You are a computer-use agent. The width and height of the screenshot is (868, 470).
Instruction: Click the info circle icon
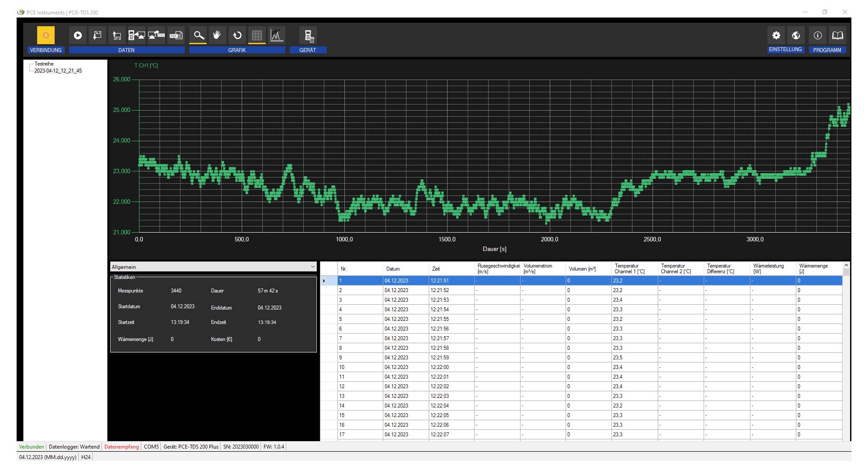point(818,35)
